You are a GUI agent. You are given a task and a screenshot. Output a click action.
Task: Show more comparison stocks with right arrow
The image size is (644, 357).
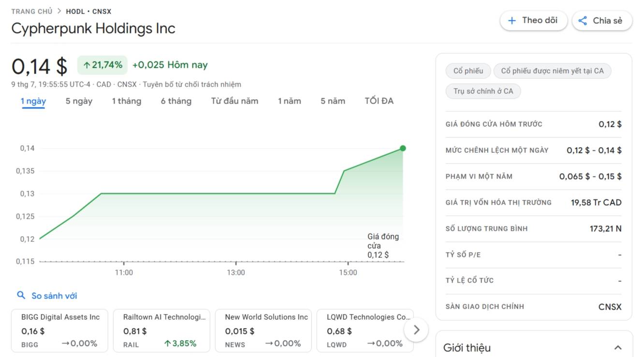coord(416,330)
